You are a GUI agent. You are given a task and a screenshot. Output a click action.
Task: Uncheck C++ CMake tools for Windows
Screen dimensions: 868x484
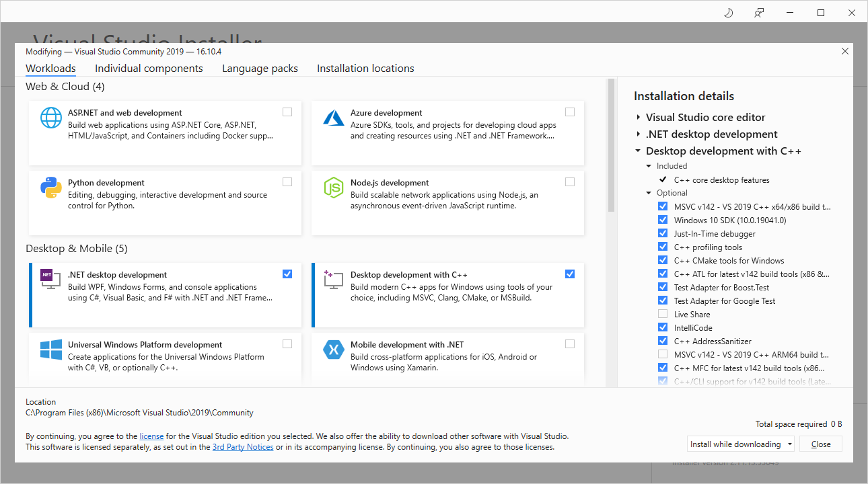point(663,261)
